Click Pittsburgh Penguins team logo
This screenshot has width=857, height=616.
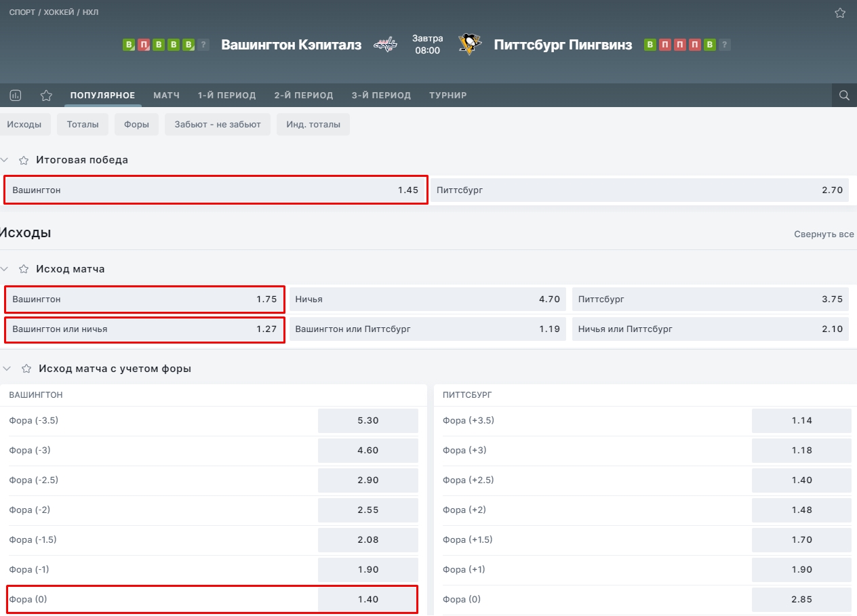point(469,44)
